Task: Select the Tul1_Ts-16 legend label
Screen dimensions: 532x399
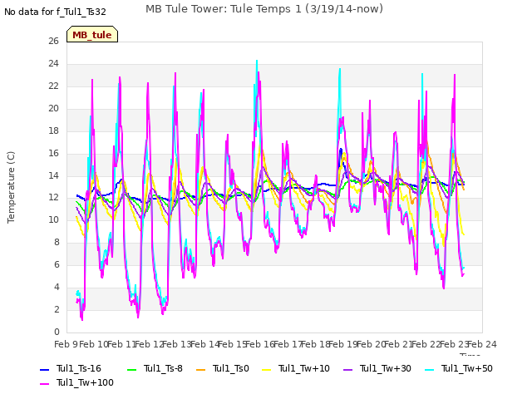Action: (79, 368)
